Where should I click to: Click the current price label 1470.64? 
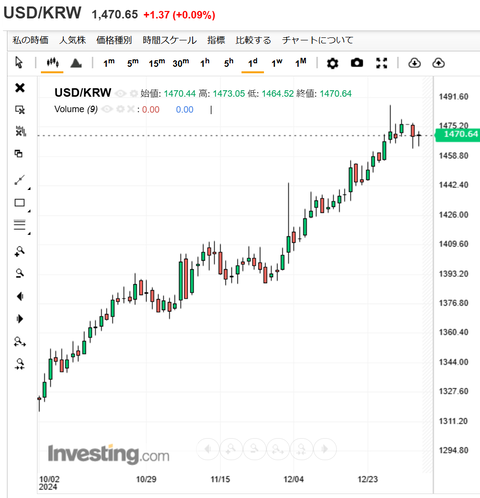[x=458, y=135]
